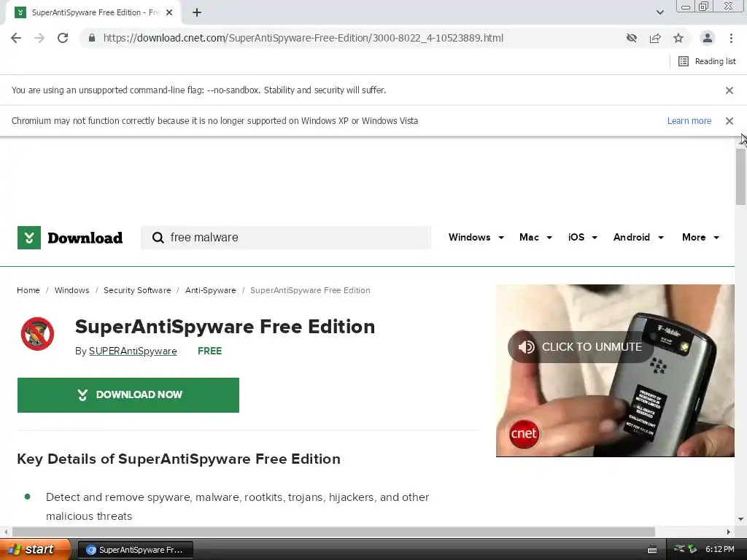Open a new tab with plus button
Screen dimensions: 747x560
[x=197, y=13]
